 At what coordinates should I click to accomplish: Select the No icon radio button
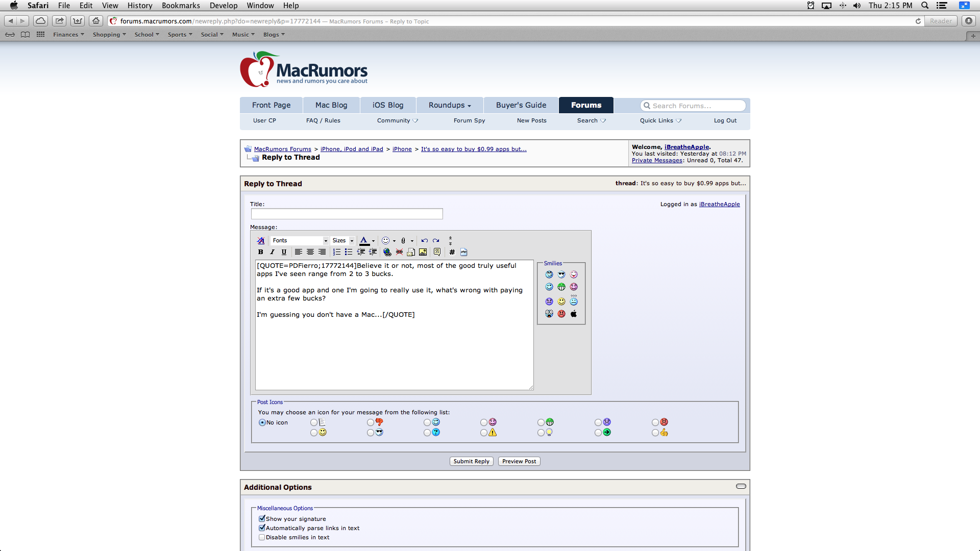click(x=262, y=422)
